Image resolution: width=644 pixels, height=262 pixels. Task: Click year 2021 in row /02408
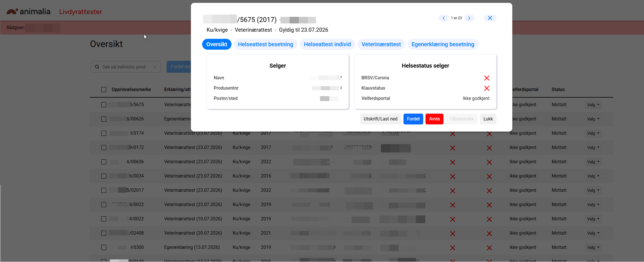click(x=265, y=233)
